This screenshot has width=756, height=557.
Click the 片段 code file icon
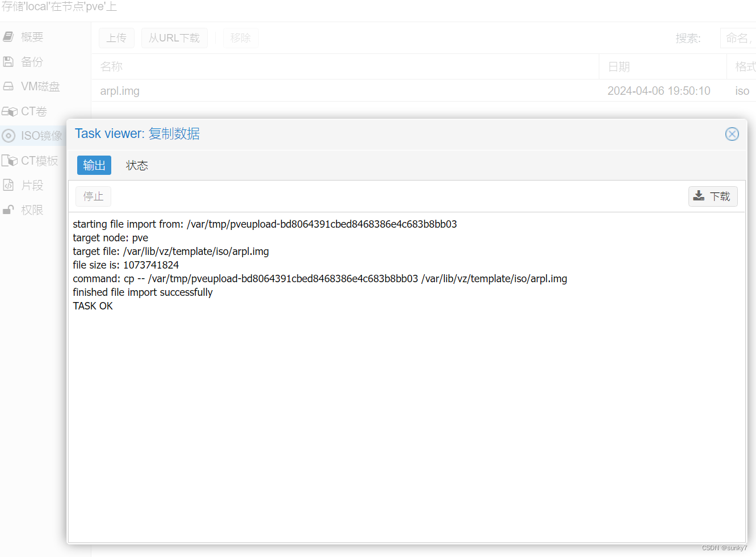point(9,185)
